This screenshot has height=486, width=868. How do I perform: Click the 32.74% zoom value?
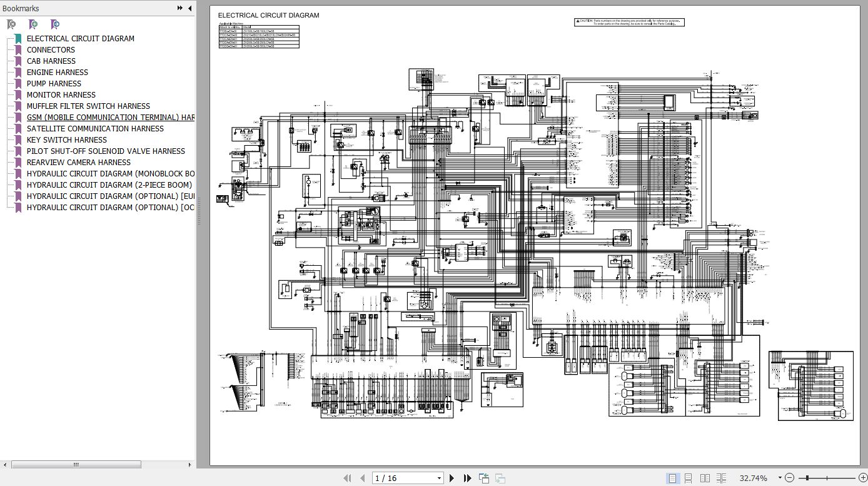(753, 478)
